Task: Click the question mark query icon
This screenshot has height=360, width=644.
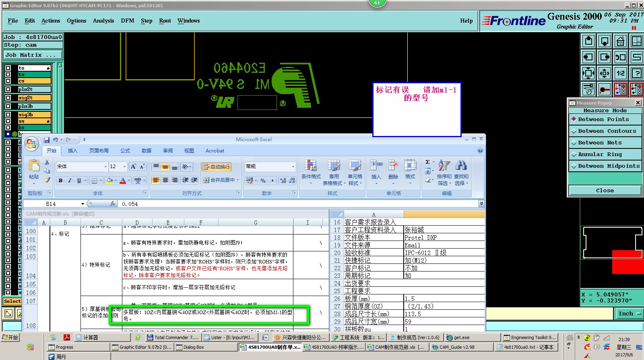Action: [636, 73]
